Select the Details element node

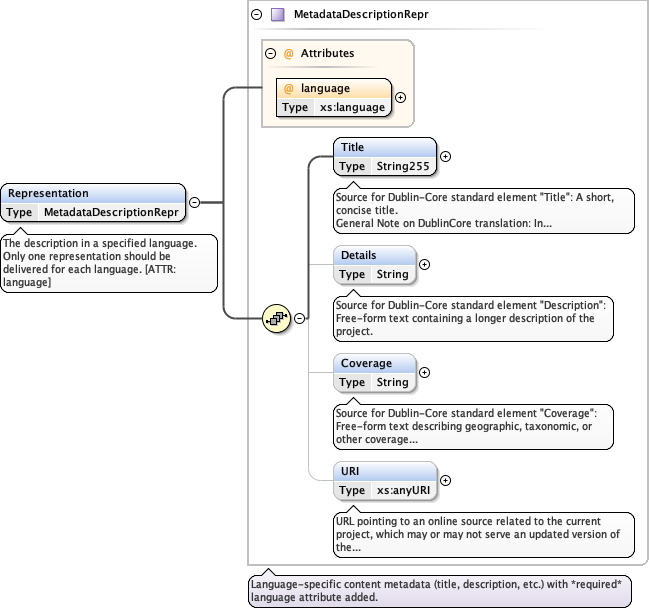[x=374, y=255]
